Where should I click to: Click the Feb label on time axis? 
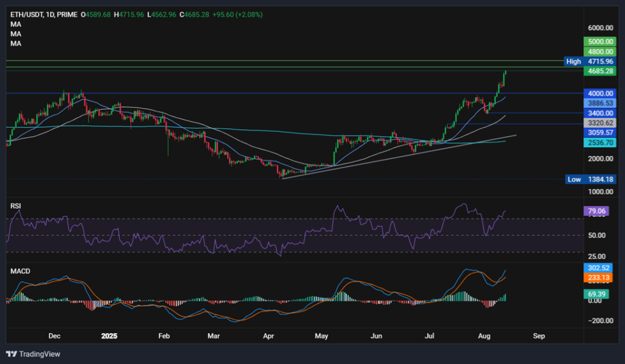tap(164, 336)
